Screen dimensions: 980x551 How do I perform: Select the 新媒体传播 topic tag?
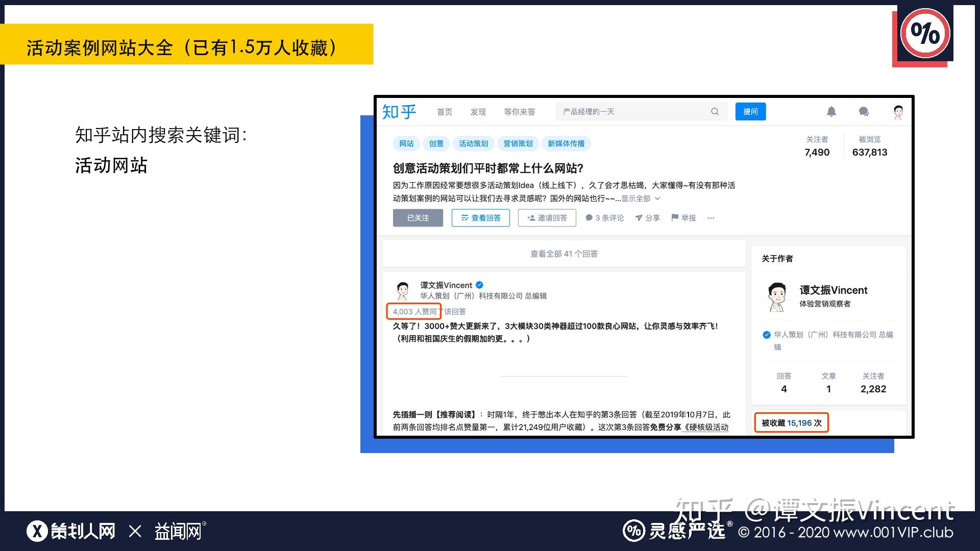(566, 143)
